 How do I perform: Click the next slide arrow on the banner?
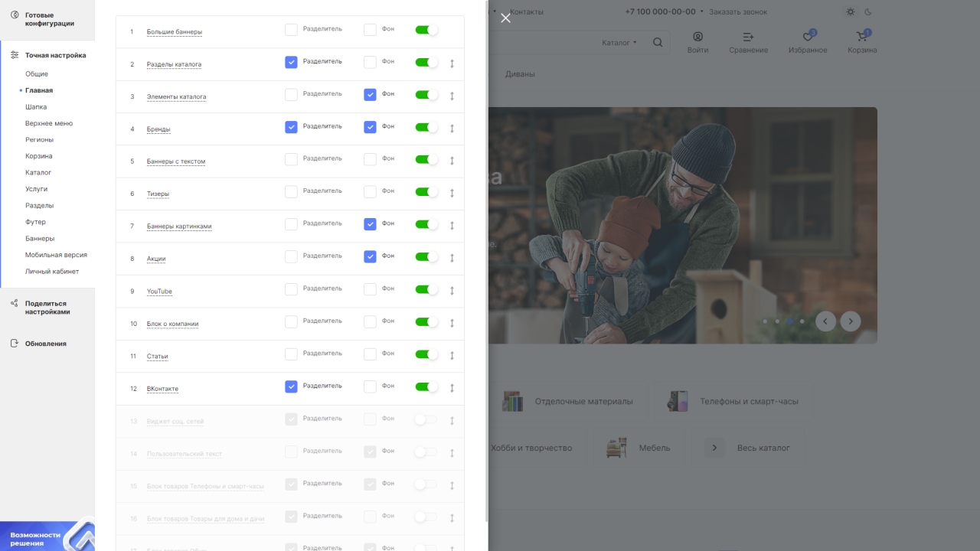click(851, 321)
